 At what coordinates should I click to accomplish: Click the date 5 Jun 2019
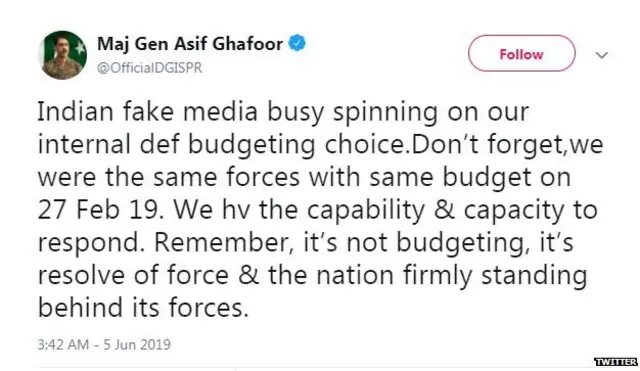(137, 344)
